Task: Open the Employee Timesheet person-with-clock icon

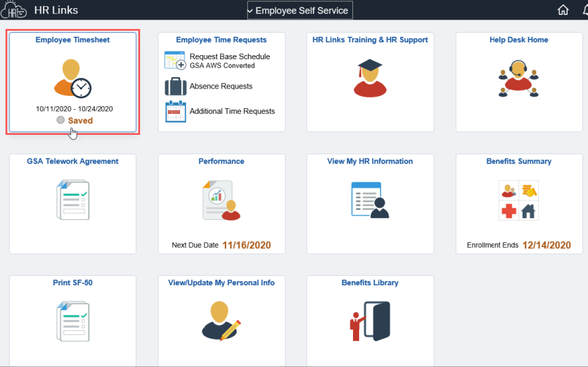Action: click(73, 78)
